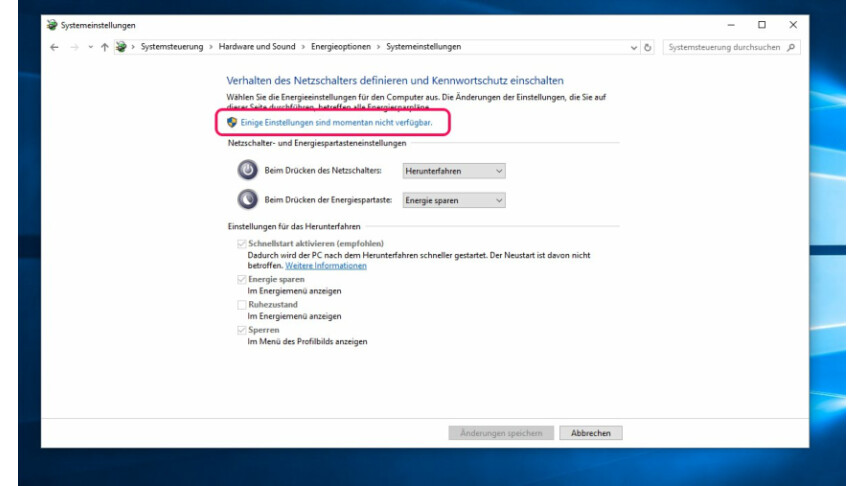Click Einige Einstellungen sind momentan nicht verfügbar
This screenshot has height=486, width=864.
[x=336, y=122]
